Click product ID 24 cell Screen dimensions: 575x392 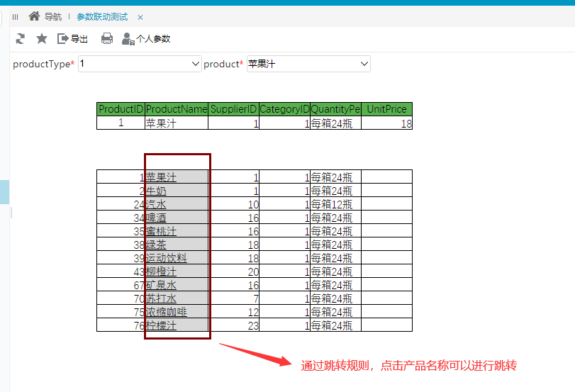click(x=121, y=204)
